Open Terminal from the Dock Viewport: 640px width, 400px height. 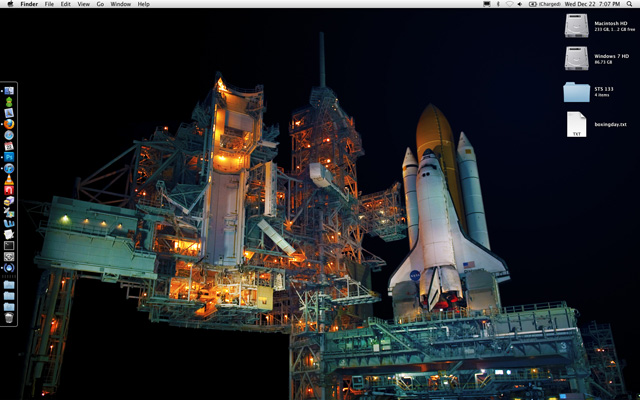(9, 245)
